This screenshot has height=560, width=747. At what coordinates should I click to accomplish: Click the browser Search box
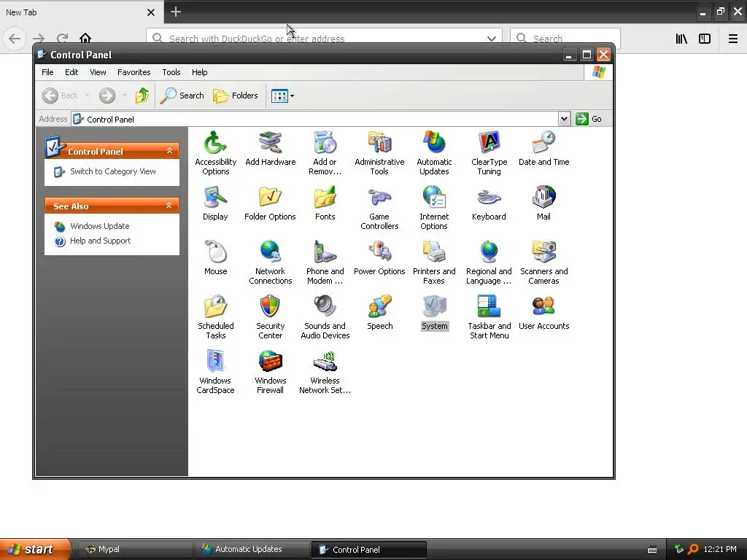click(565, 39)
